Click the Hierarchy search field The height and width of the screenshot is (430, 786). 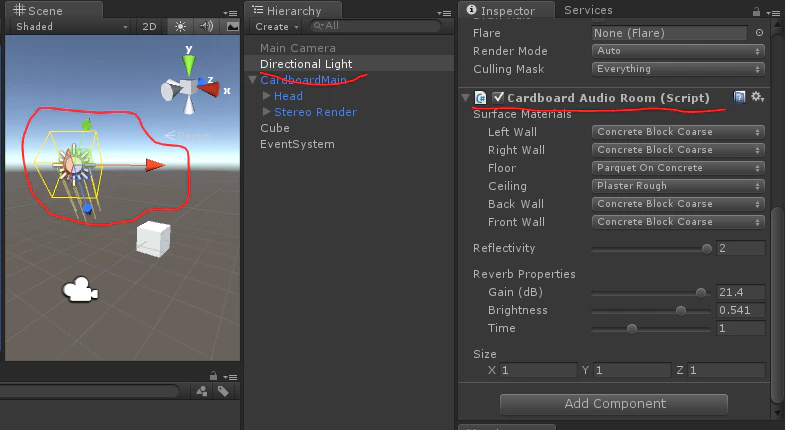(x=375, y=26)
